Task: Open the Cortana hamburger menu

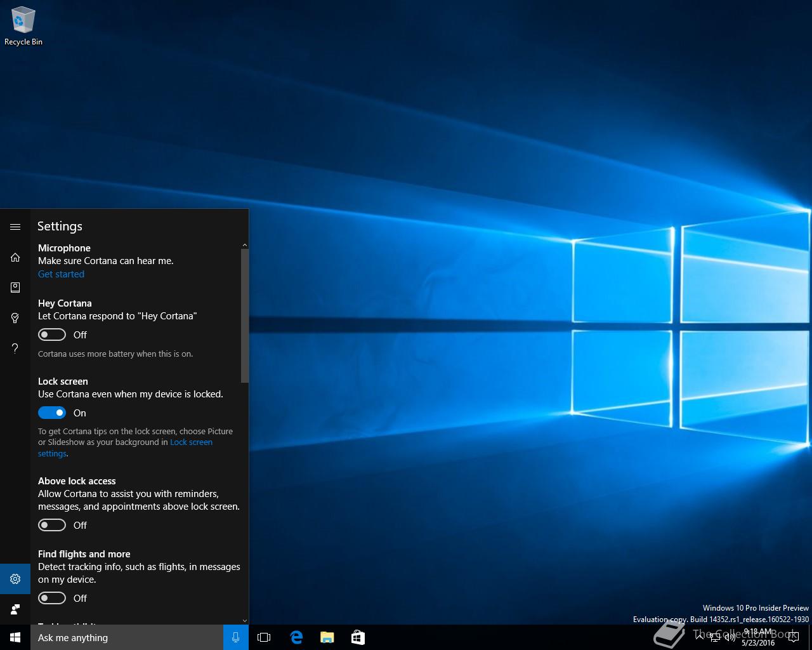Action: 15,227
